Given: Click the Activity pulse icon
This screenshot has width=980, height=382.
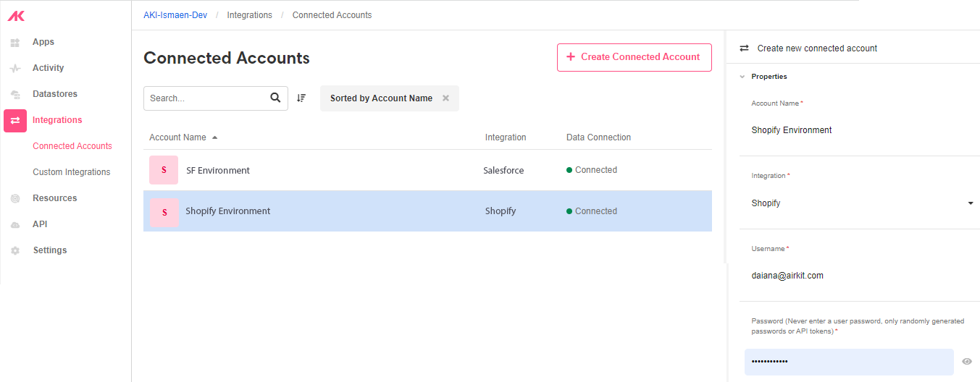Looking at the screenshot, I should coord(15,69).
